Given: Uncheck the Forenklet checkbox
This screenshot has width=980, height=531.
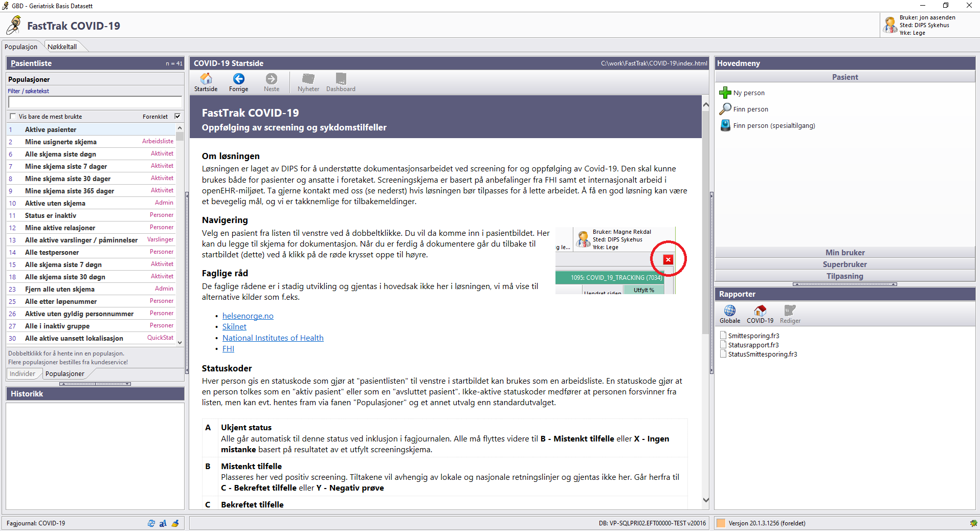Looking at the screenshot, I should tap(177, 116).
